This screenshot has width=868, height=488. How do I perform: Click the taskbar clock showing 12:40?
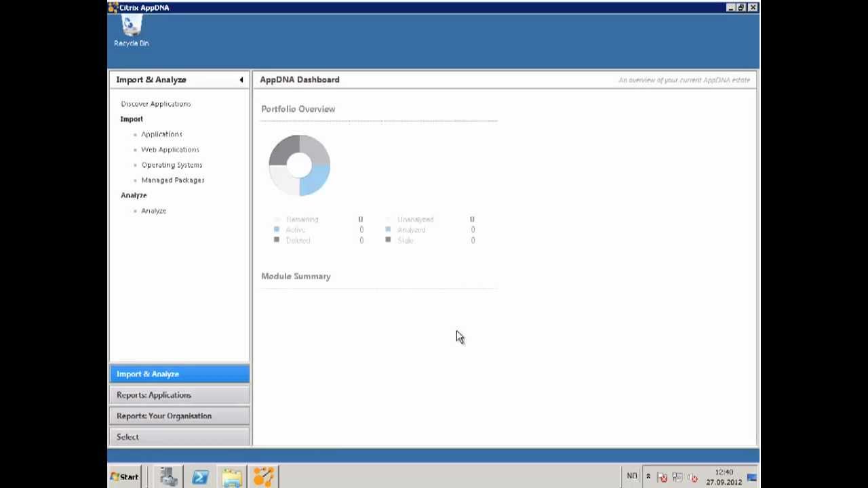[724, 477]
